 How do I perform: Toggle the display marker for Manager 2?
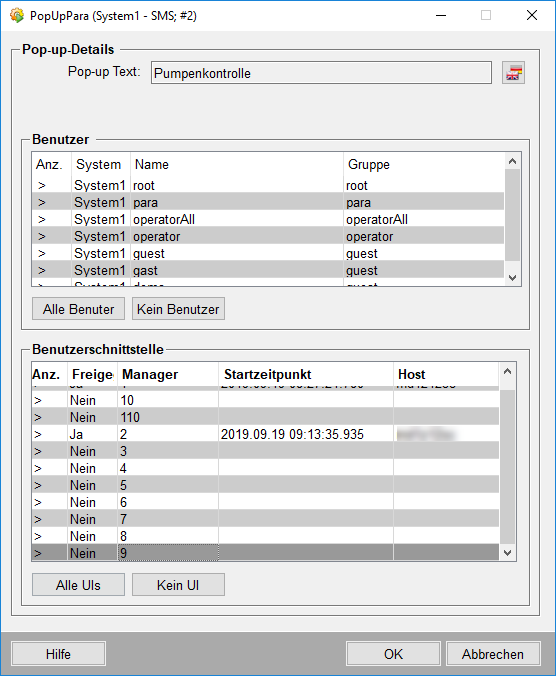(38, 434)
